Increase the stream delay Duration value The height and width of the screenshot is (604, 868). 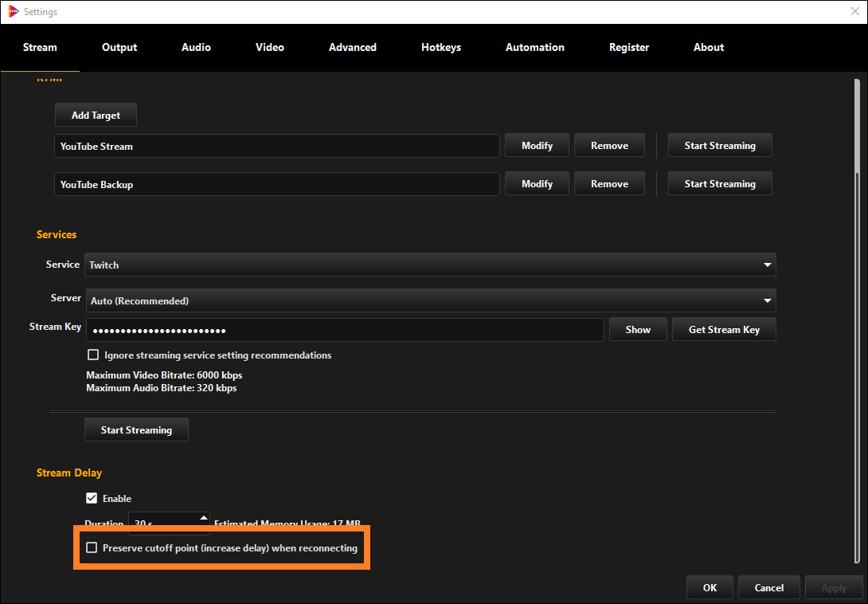pyautogui.click(x=204, y=518)
